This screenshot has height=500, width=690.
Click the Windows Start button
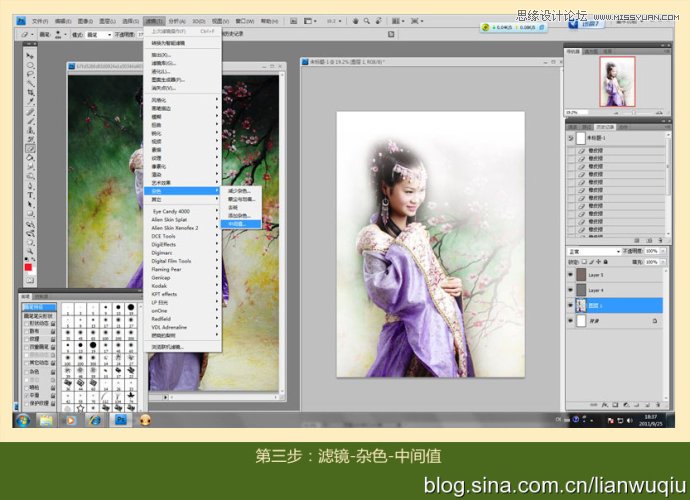click(x=22, y=420)
